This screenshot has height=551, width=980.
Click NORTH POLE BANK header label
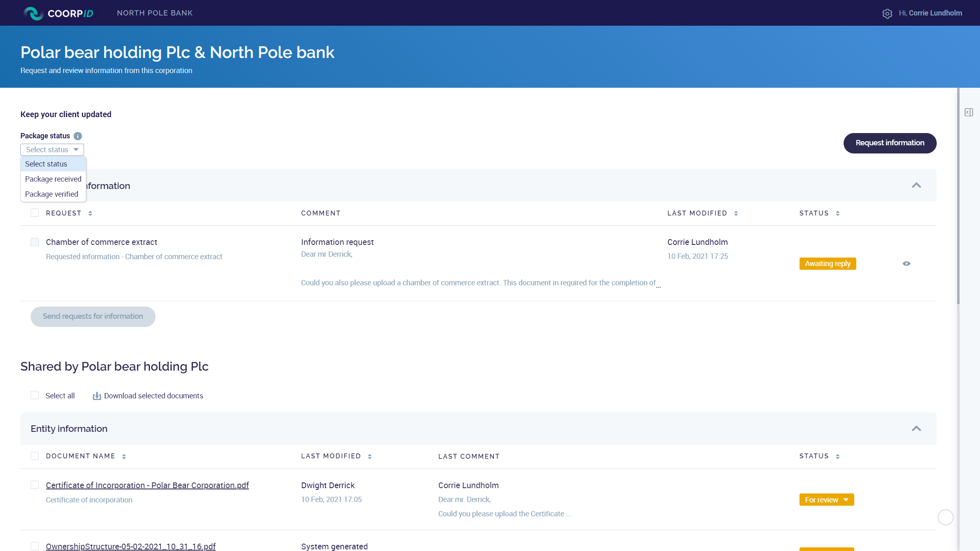click(155, 13)
